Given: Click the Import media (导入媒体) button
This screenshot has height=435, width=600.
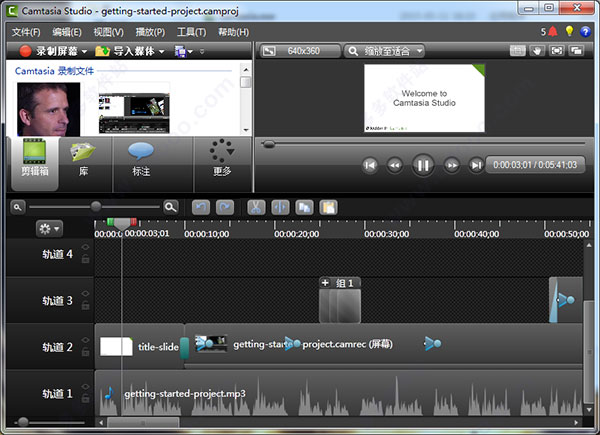Looking at the screenshot, I should [x=125, y=51].
